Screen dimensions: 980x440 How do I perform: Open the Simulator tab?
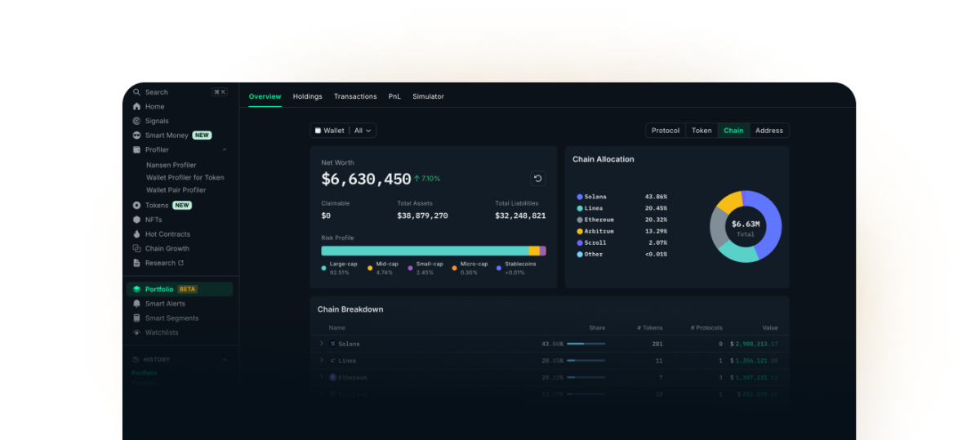tap(428, 96)
